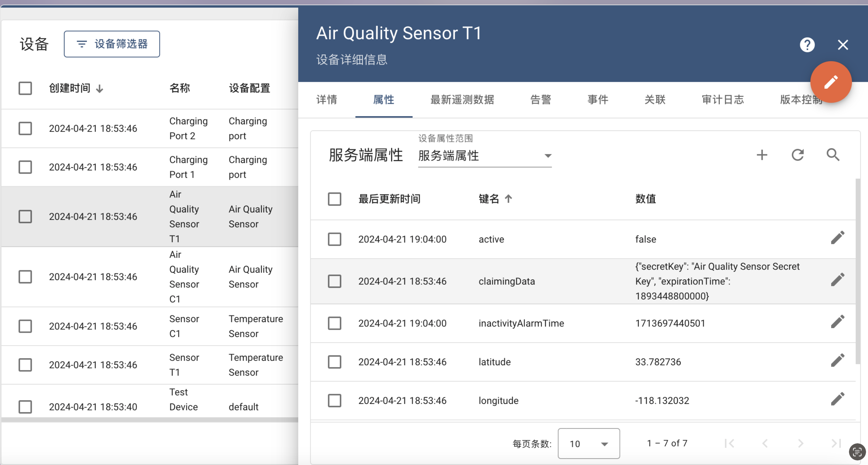Check the Sensor T1 device row
868x465 pixels.
25,365
